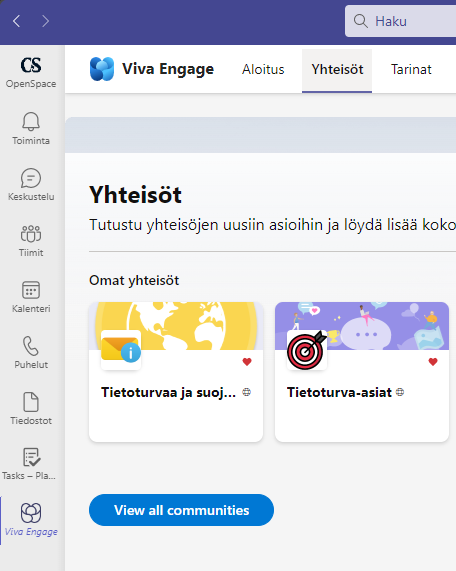The image size is (456, 571).
Task: Click View all communities button
Action: (x=181, y=510)
